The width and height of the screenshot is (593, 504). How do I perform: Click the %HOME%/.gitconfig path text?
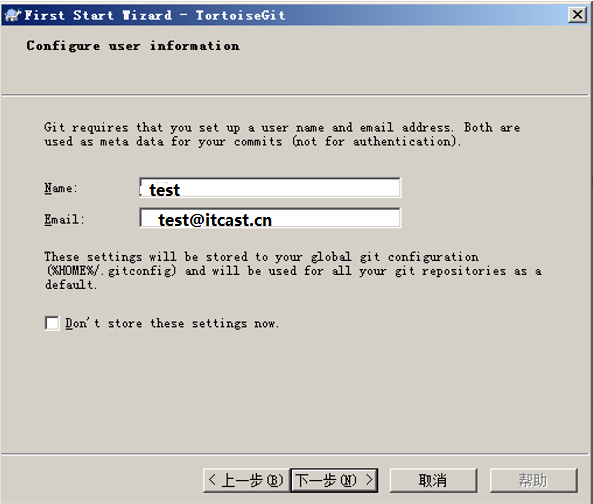point(111,271)
